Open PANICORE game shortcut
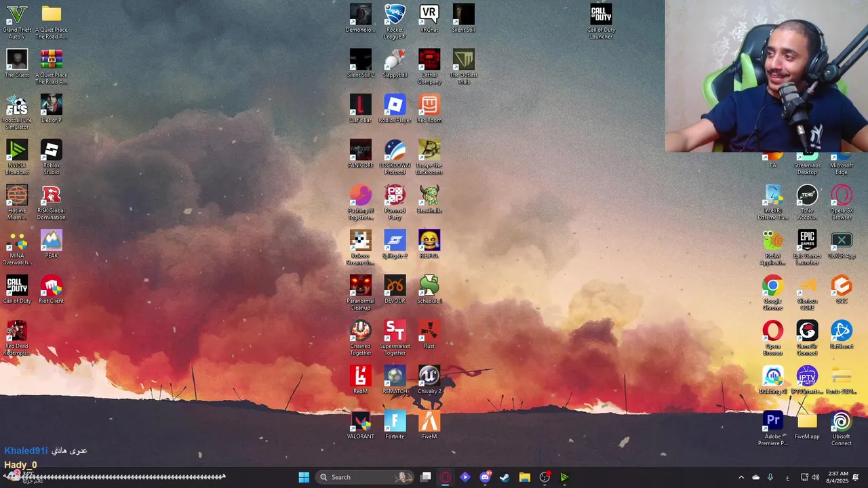The image size is (868, 488). pyautogui.click(x=361, y=154)
